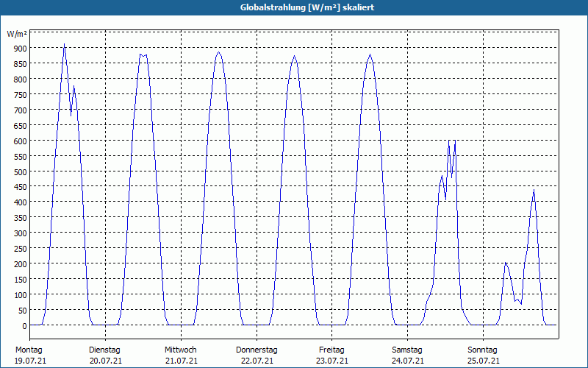Click the 0 y-axis value
This screenshot has width=588, height=368.
pyautogui.click(x=24, y=326)
